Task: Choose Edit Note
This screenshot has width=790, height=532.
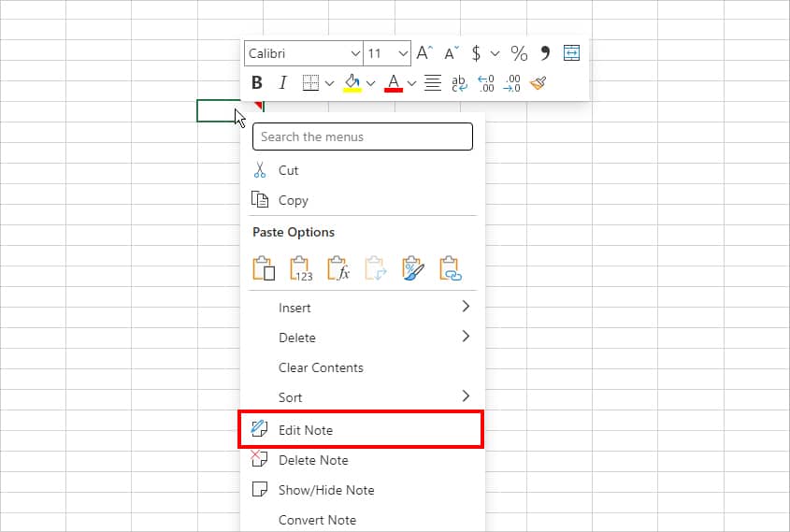Action: (361, 430)
